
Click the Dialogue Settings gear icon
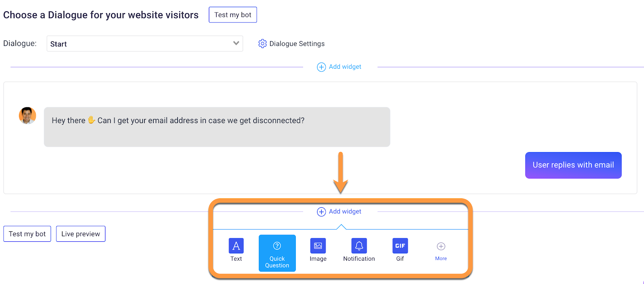(x=262, y=43)
